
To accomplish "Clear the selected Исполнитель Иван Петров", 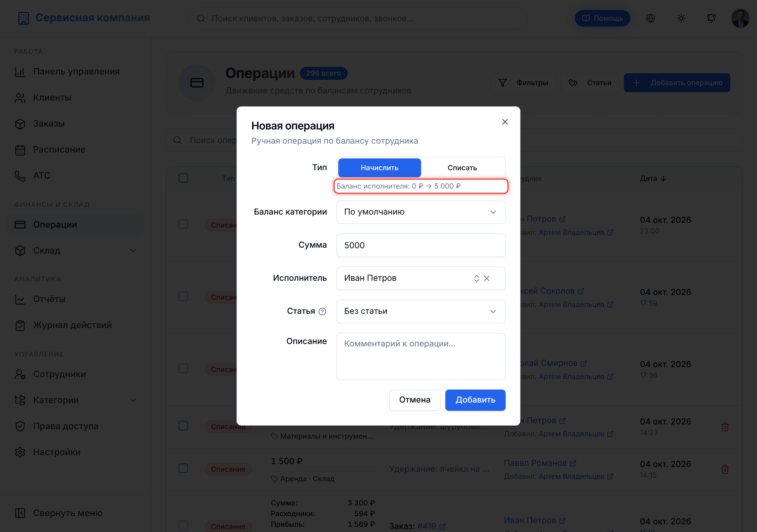I will pyautogui.click(x=487, y=278).
